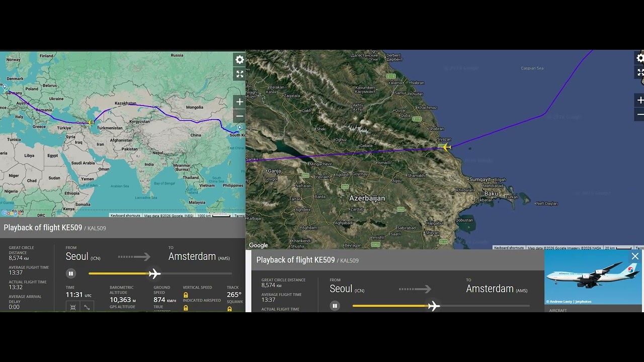Click track value 265°
Image resolution: width=644 pixels, height=362 pixels.
pyautogui.click(x=234, y=295)
